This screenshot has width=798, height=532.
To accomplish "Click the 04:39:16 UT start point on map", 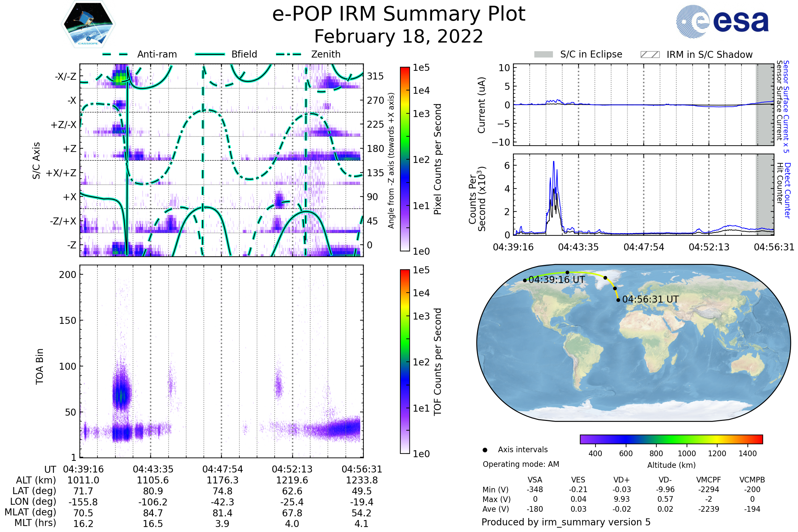I will point(525,281).
